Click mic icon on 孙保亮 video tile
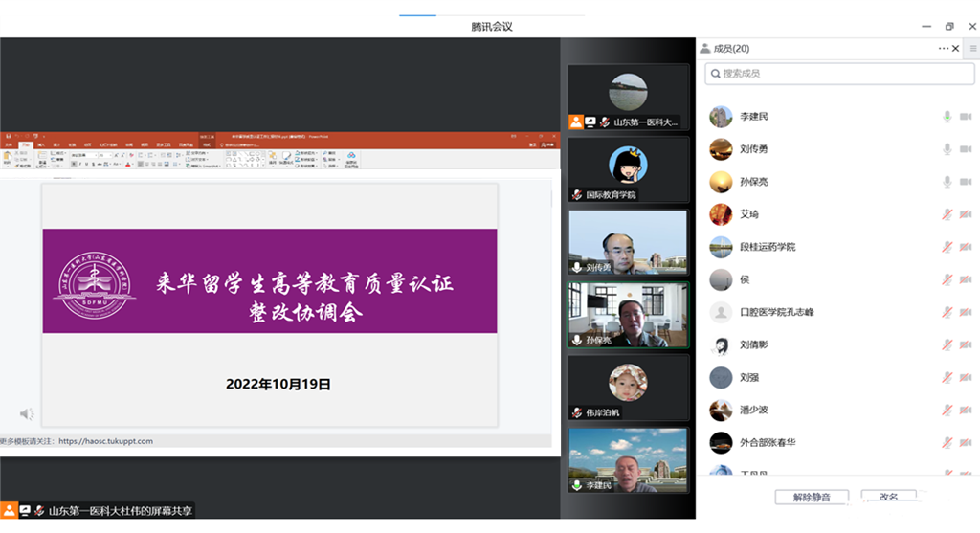The image size is (980, 533). [576, 340]
